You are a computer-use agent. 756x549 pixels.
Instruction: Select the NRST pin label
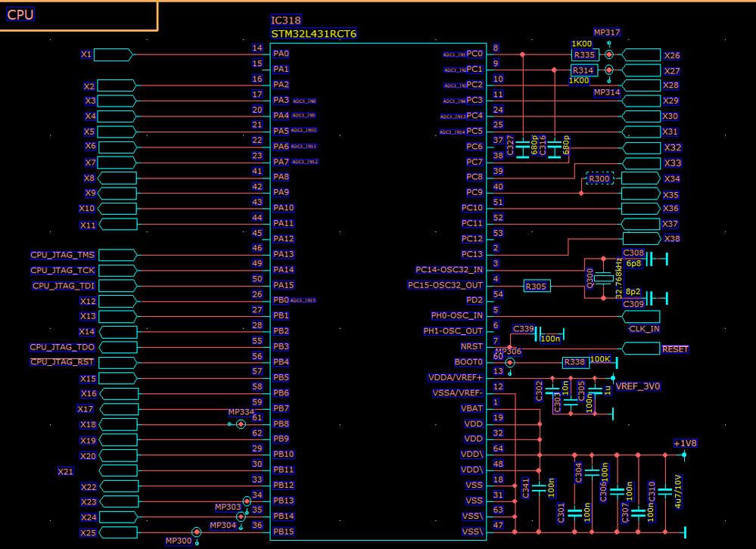pos(471,346)
